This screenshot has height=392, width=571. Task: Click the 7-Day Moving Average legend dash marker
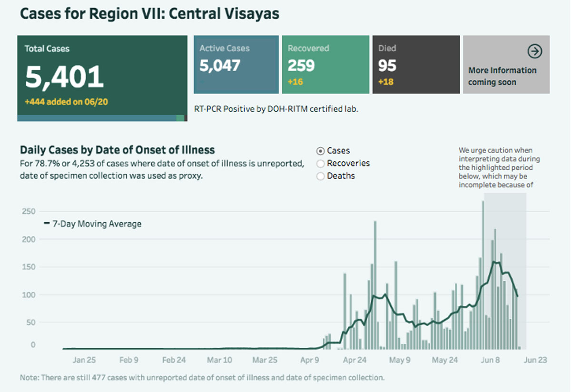(x=47, y=224)
